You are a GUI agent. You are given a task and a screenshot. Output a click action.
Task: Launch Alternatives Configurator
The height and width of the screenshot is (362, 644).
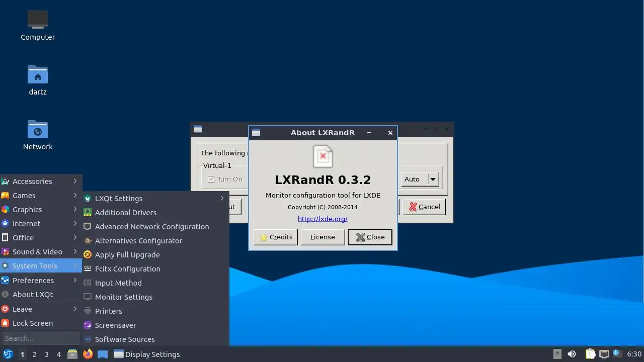coord(155,241)
